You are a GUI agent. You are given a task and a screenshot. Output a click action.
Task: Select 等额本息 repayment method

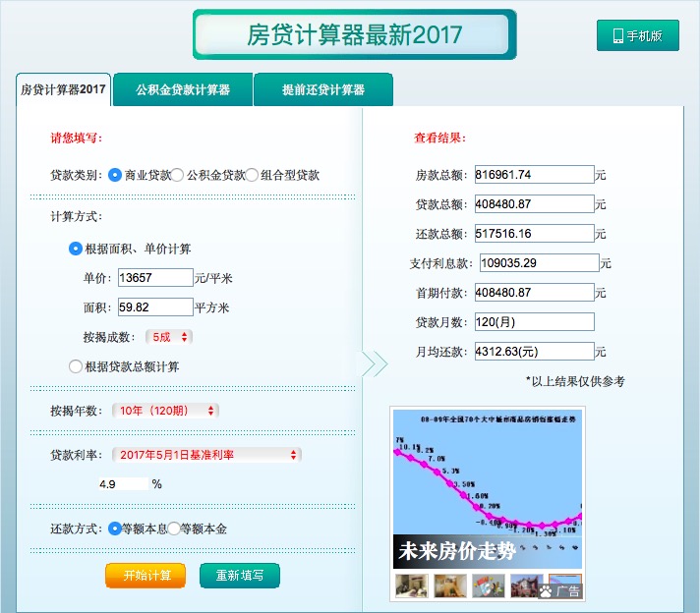115,529
